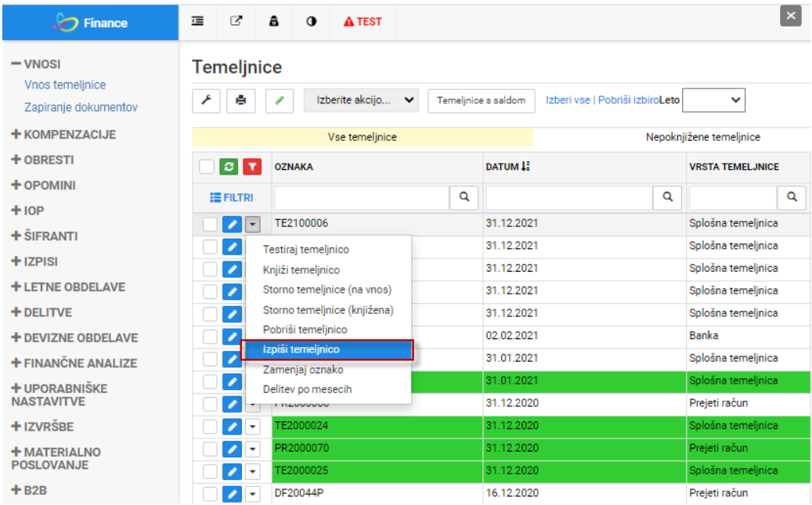This screenshot has width=812, height=505.
Task: Click Temeljnice s saldom button
Action: [481, 100]
